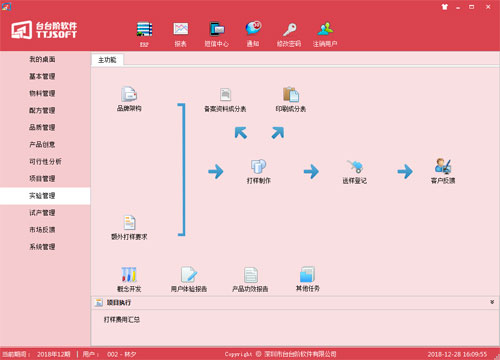
Task: Open 配方管理 in sidebar
Action: (42, 110)
